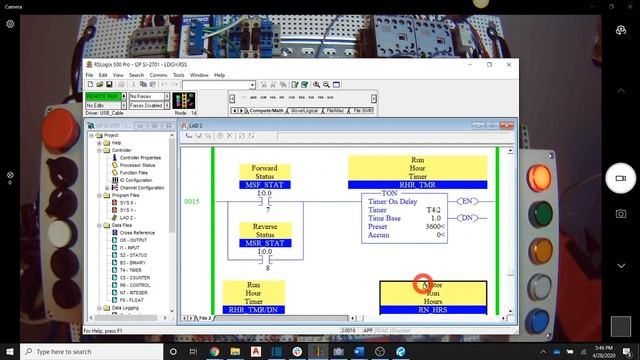Click ladder view scroll up arrow

pyautogui.click(x=510, y=151)
